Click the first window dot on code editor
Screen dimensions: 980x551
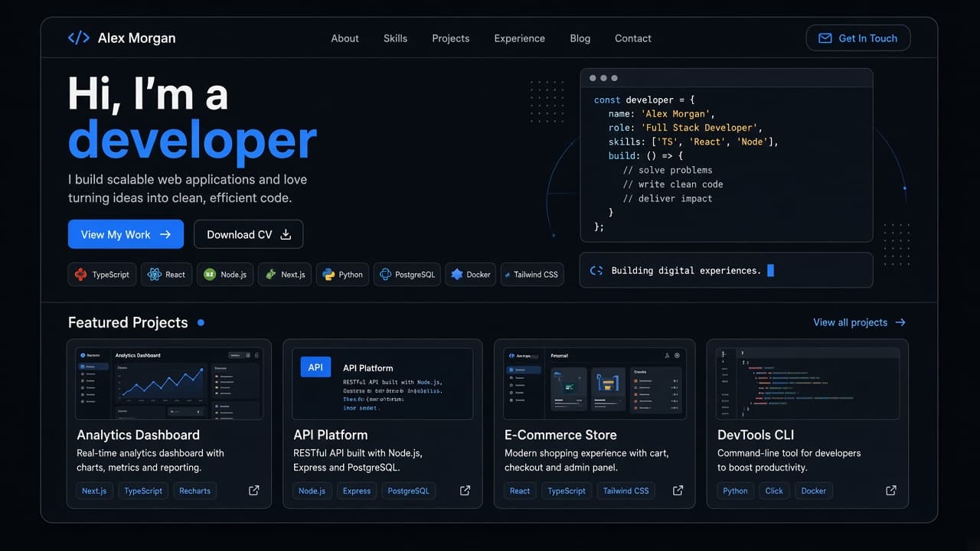[x=593, y=78]
